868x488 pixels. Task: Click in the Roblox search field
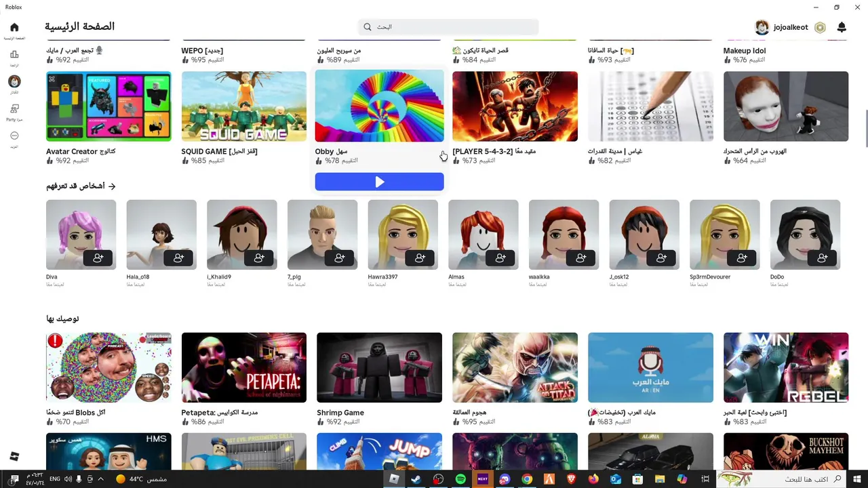[448, 27]
